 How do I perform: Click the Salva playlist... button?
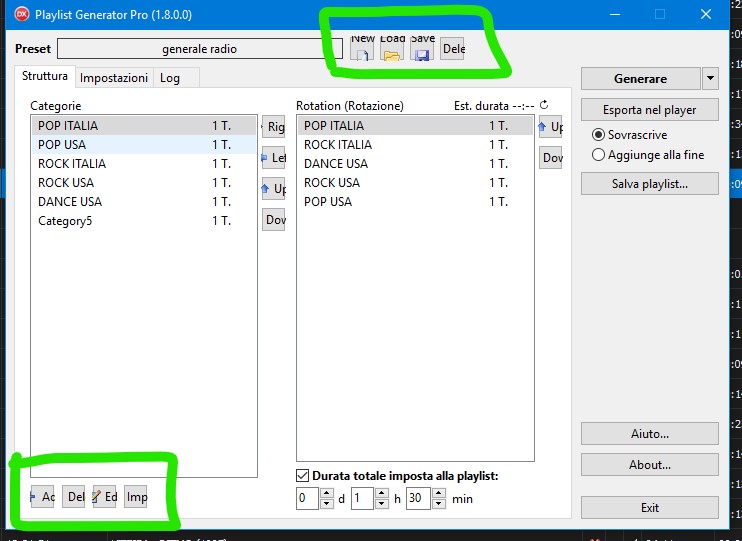649,183
